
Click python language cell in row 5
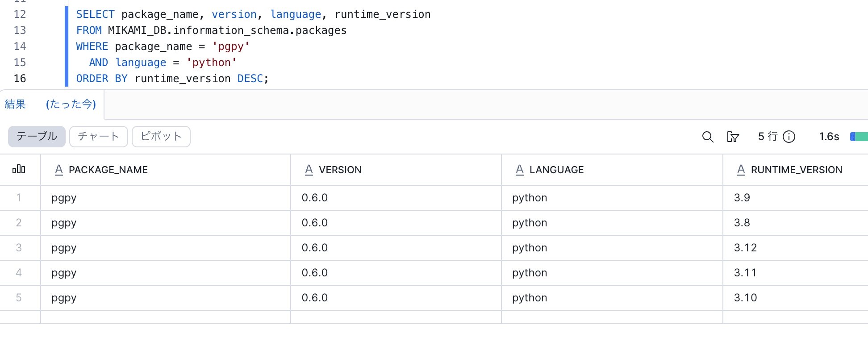pos(612,298)
